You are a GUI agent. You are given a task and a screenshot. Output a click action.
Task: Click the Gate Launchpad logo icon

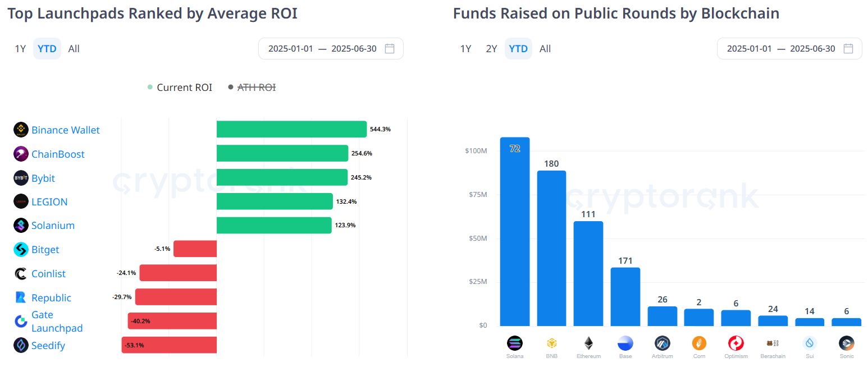coord(21,322)
